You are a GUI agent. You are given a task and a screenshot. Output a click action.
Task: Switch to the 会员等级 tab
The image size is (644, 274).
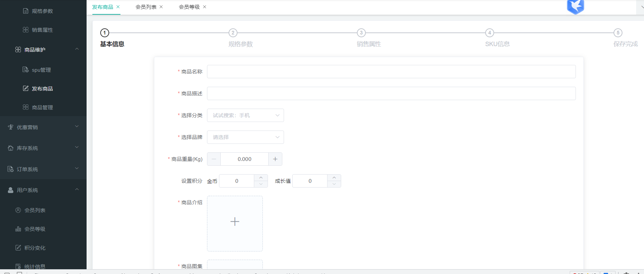[189, 7]
